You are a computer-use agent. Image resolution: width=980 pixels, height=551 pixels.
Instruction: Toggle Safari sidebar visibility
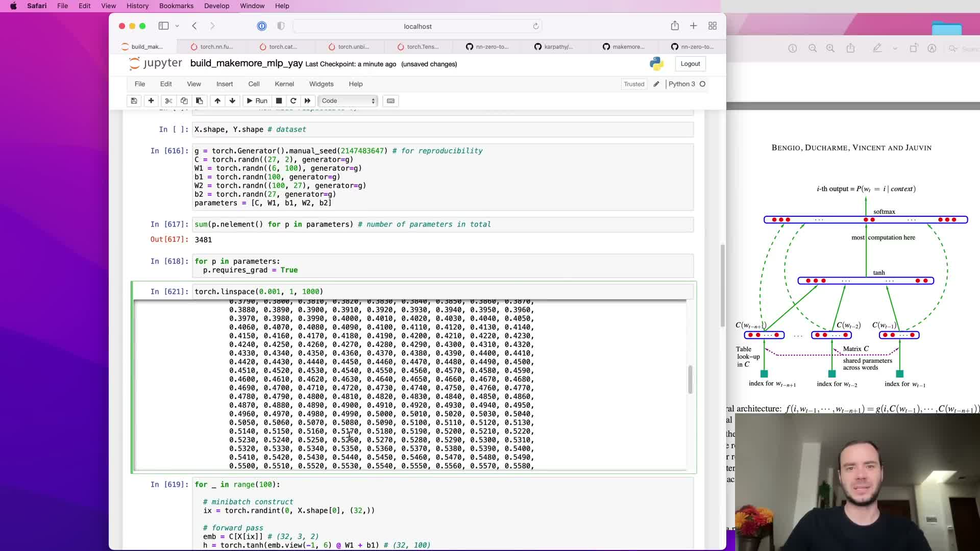tap(163, 26)
